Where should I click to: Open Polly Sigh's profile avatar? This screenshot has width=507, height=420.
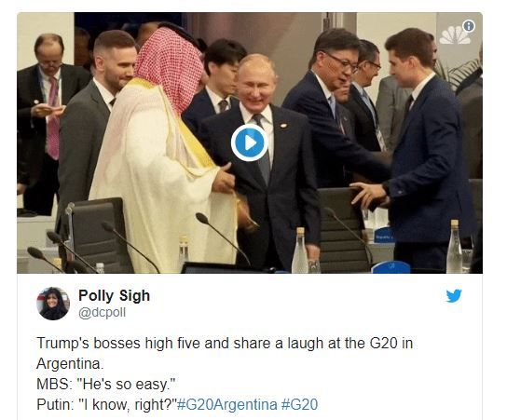[53, 304]
